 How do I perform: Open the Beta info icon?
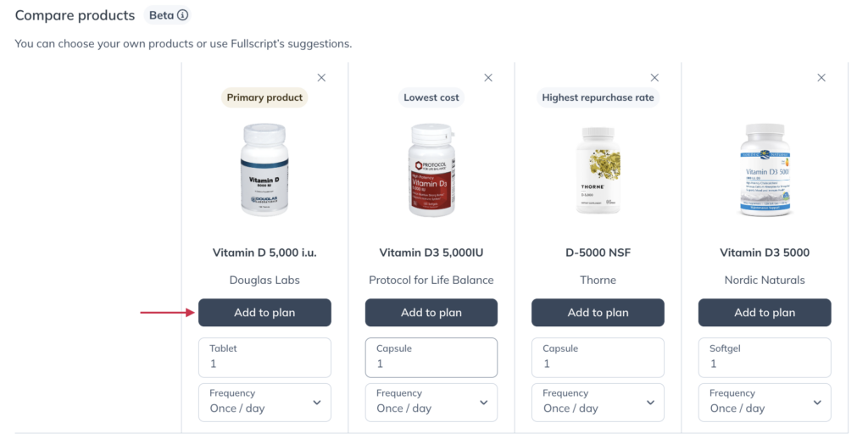pos(182,15)
